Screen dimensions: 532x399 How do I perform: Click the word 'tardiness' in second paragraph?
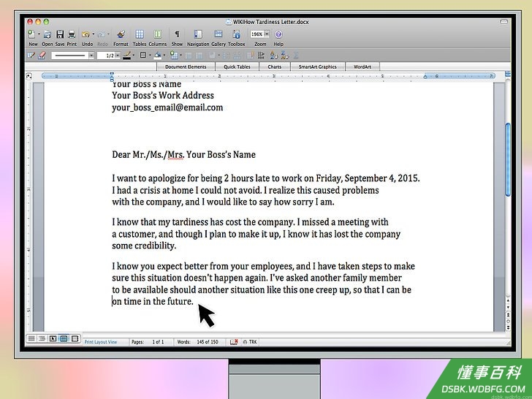(x=190, y=222)
